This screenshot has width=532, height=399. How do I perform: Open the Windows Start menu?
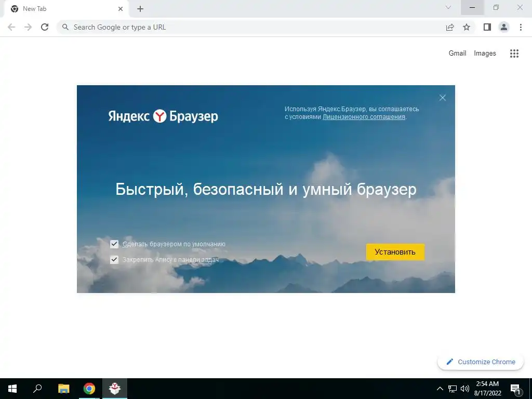[12, 389]
